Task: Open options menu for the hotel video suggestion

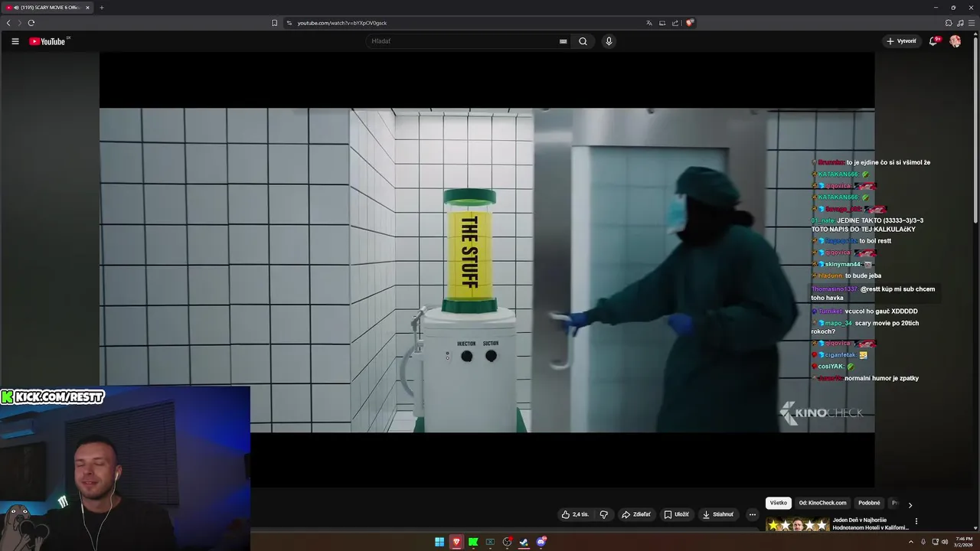Action: pyautogui.click(x=916, y=522)
